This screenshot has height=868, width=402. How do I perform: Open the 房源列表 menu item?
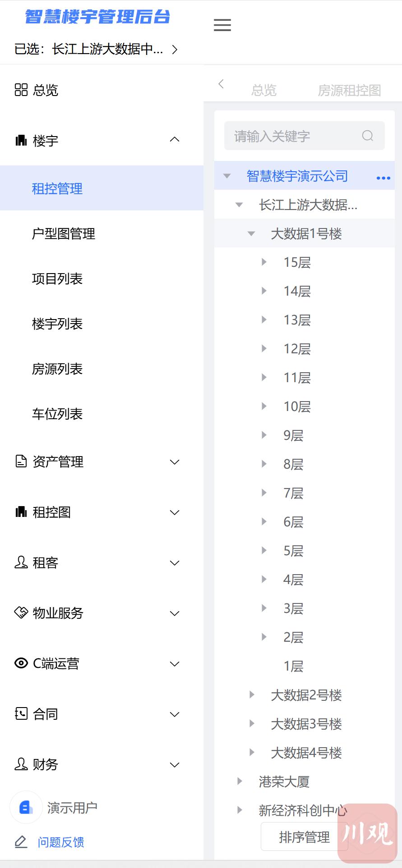57,369
